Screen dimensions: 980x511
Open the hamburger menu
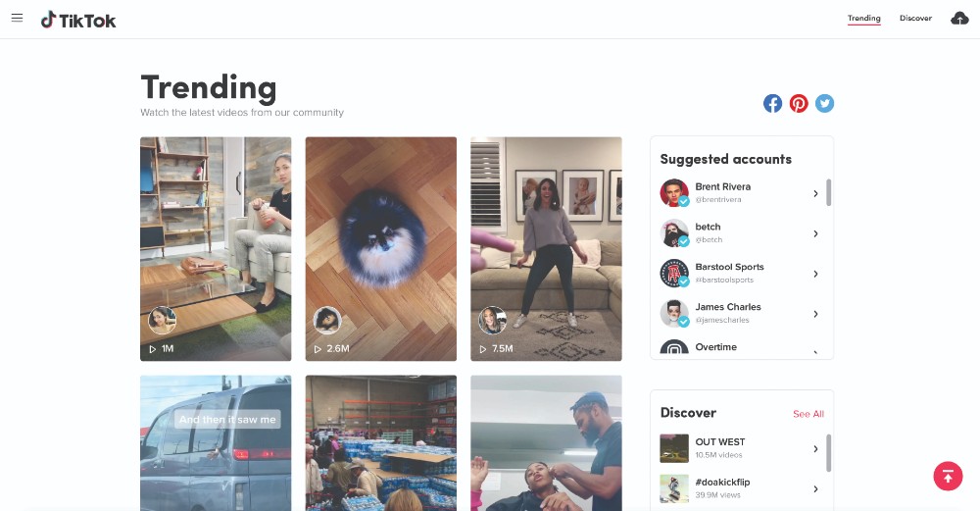(x=17, y=18)
